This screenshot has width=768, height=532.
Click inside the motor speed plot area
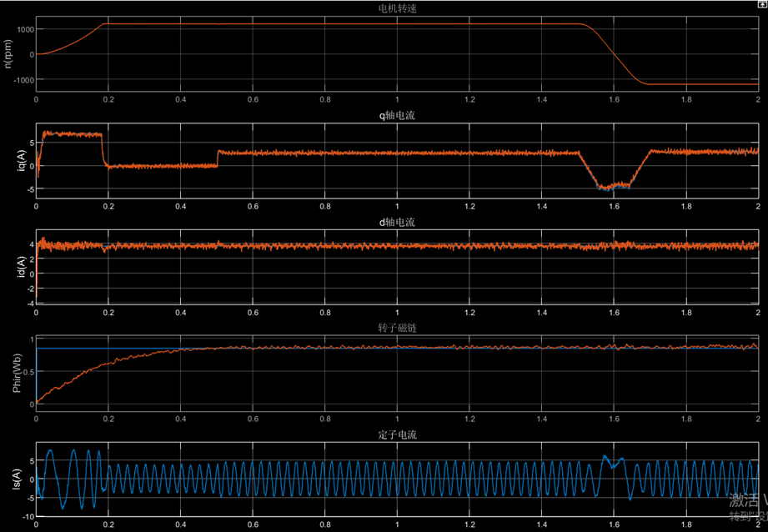tap(397, 54)
